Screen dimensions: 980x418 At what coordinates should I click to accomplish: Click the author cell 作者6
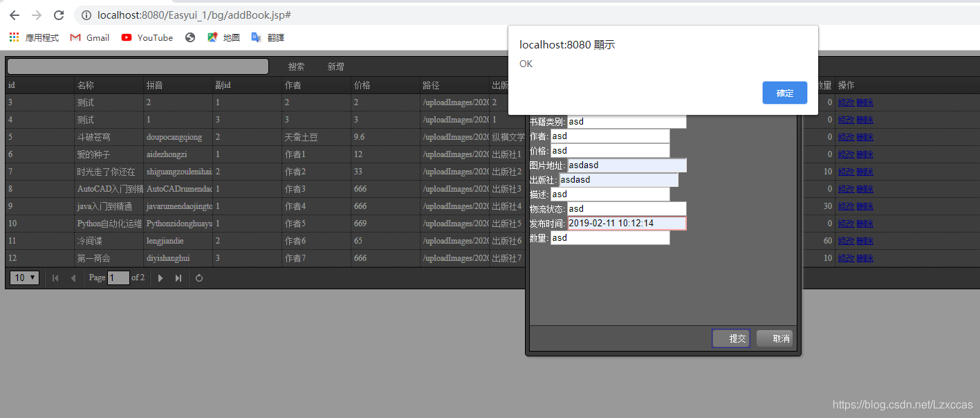[295, 241]
